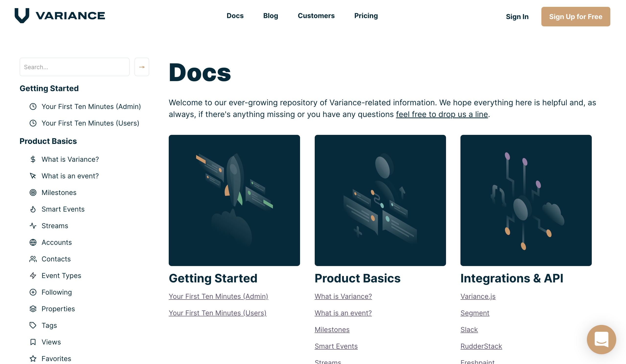
Task: Open the Slack integration link
Action: (469, 330)
